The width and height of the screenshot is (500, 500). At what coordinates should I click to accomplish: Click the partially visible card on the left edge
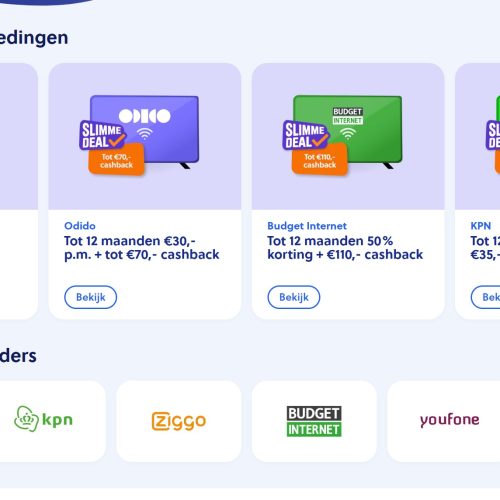point(18,191)
